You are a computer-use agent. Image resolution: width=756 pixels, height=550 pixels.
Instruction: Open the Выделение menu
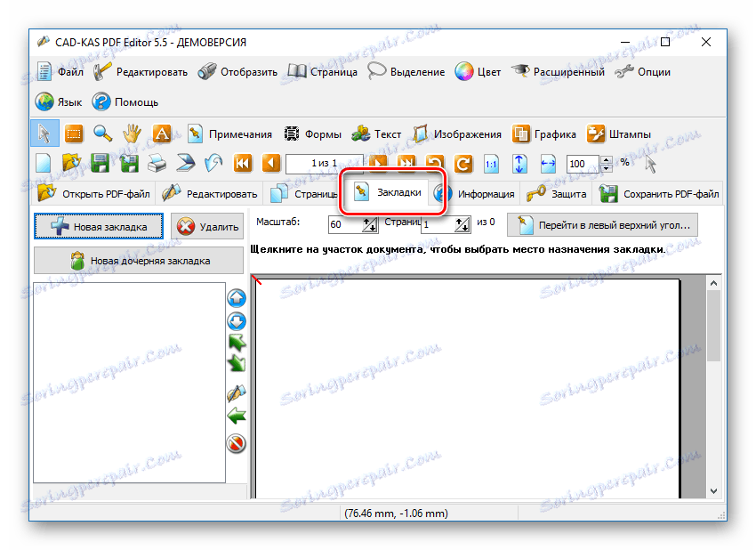(x=406, y=72)
